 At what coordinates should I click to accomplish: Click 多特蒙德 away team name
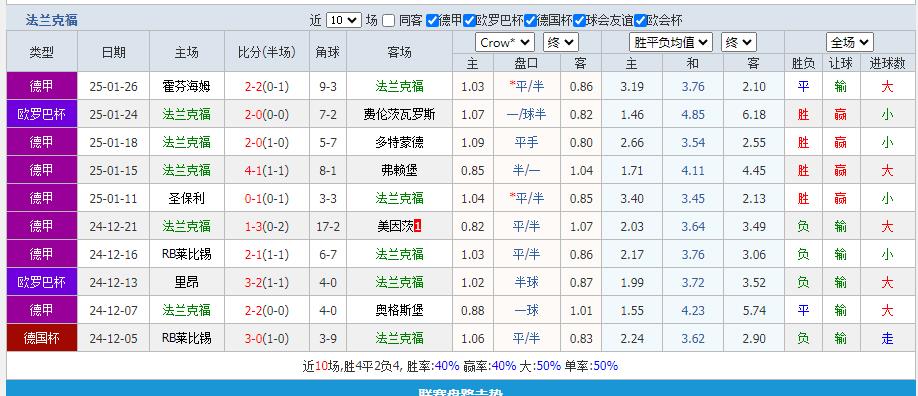[399, 142]
